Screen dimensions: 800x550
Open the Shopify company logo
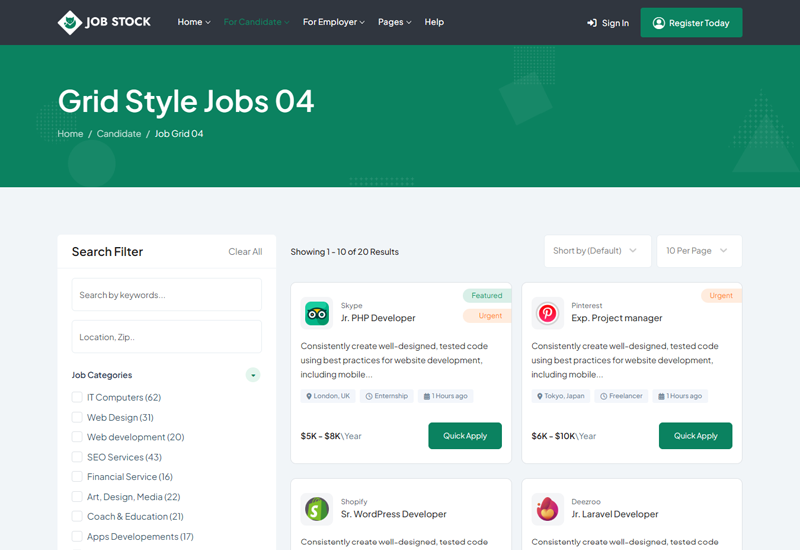pyautogui.click(x=317, y=509)
